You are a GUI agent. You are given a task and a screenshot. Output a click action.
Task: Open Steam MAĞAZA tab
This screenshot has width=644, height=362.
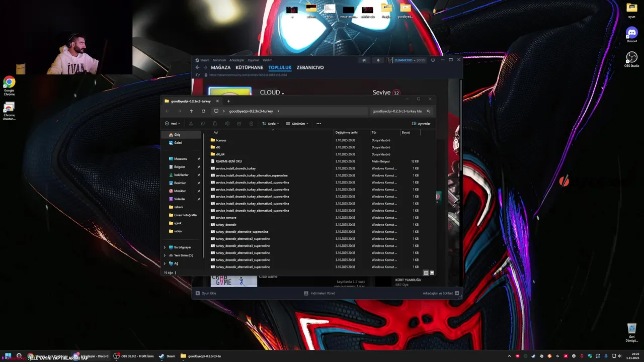pos(221,67)
